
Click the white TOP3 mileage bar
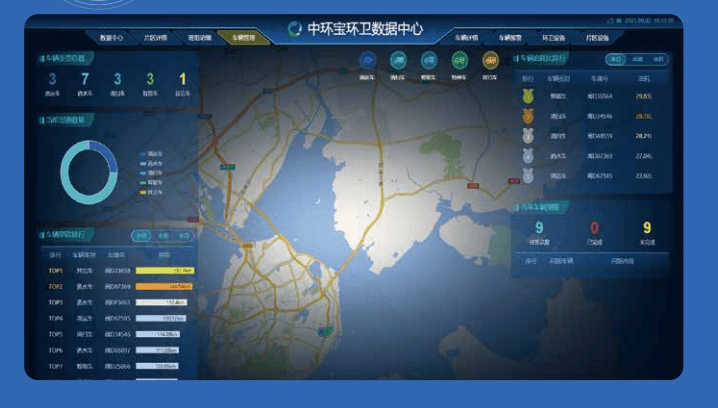162,302
